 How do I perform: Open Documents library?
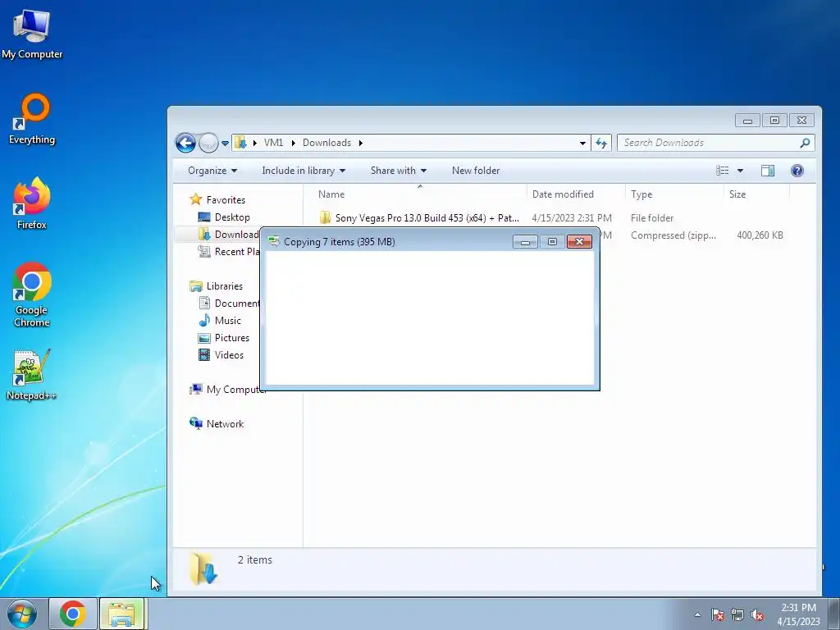click(229, 304)
